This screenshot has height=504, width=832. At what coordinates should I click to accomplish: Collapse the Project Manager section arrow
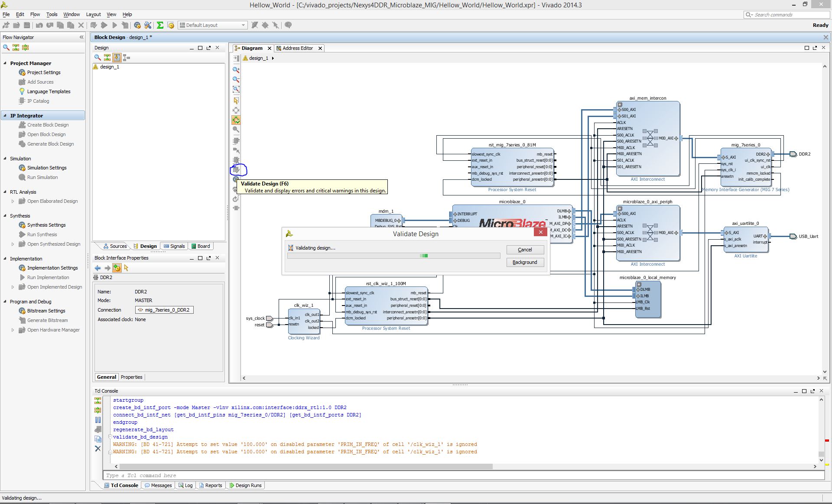point(5,63)
